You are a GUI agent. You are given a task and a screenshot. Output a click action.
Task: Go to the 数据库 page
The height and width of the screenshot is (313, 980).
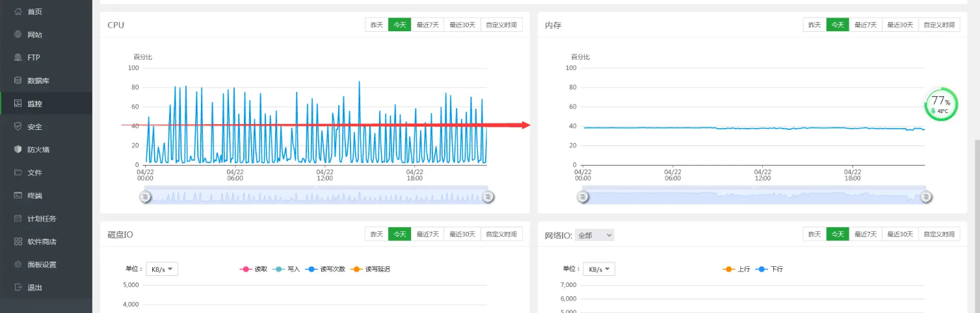coord(46,81)
